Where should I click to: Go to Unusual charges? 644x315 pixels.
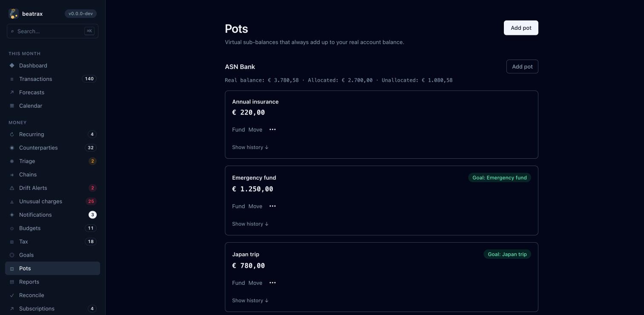pos(52,201)
